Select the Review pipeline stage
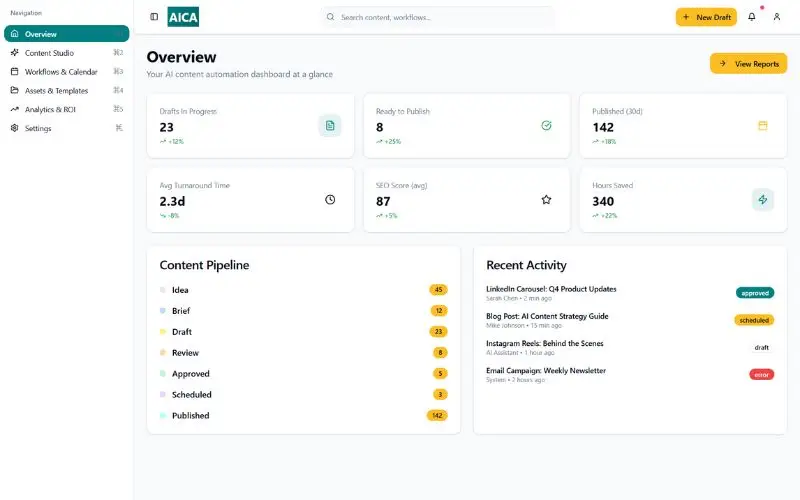Viewport: 800px width, 500px height. (x=304, y=353)
